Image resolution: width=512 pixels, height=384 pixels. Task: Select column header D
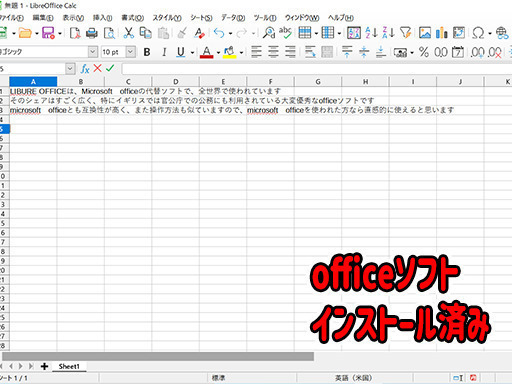point(176,82)
